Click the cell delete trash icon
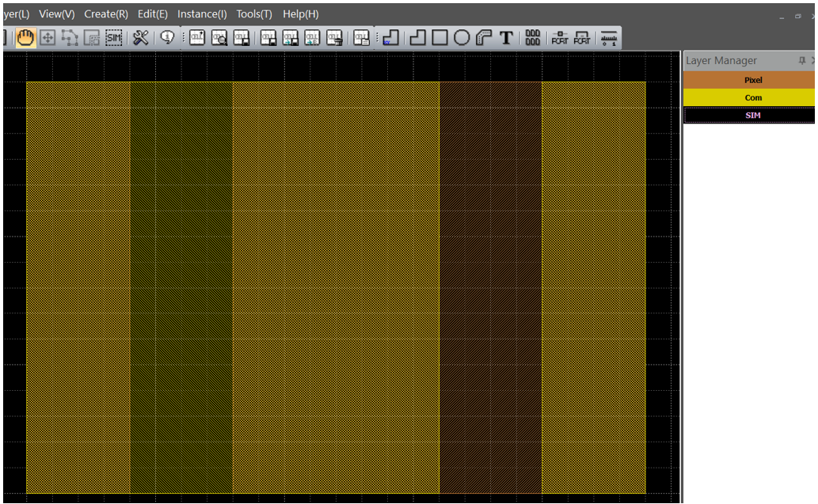This screenshot has width=818, height=504. (335, 38)
